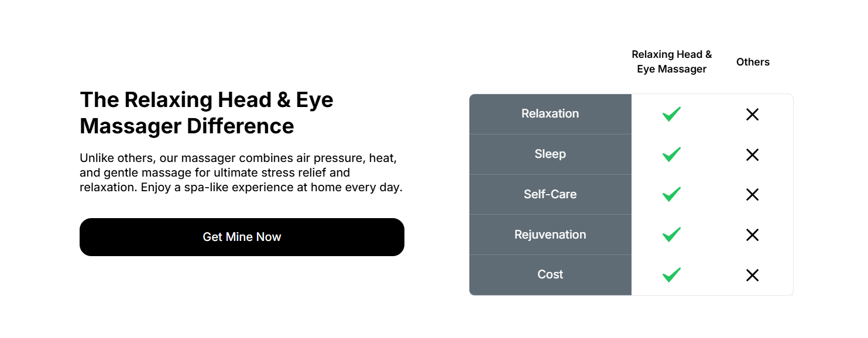The image size is (868, 338).
Task: Select the Cost row label
Action: click(550, 274)
